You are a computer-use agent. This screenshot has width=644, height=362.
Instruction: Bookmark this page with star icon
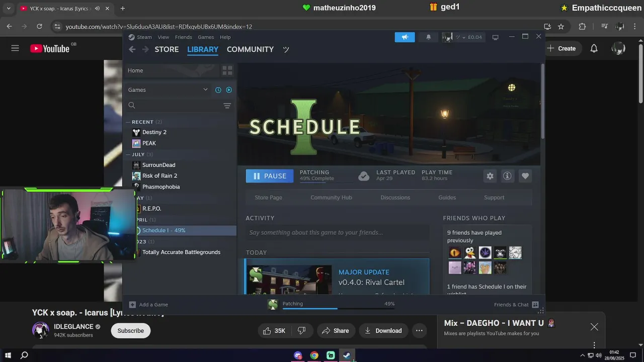(561, 26)
